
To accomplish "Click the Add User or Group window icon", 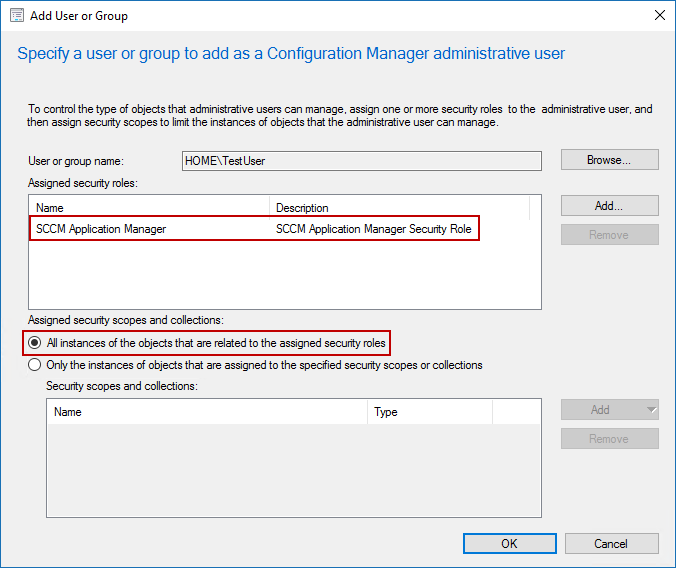I will click(17, 16).
